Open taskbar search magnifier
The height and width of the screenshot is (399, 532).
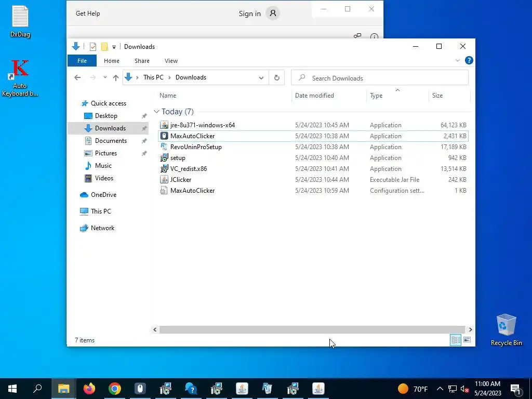37,389
